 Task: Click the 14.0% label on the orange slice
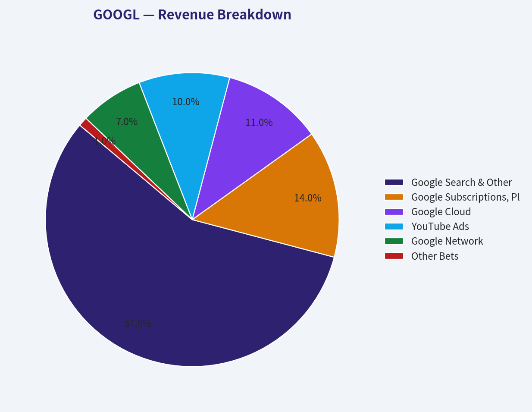pos(308,198)
